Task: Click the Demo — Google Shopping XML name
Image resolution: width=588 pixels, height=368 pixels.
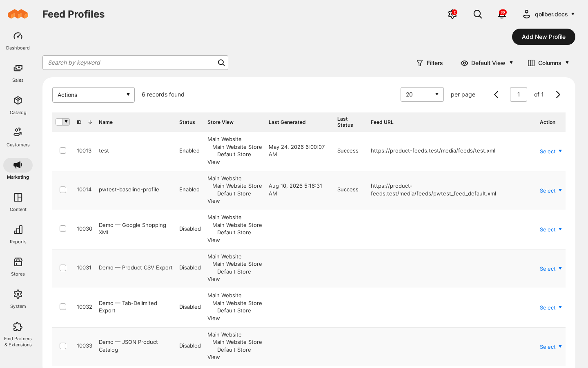Action: pyautogui.click(x=132, y=229)
